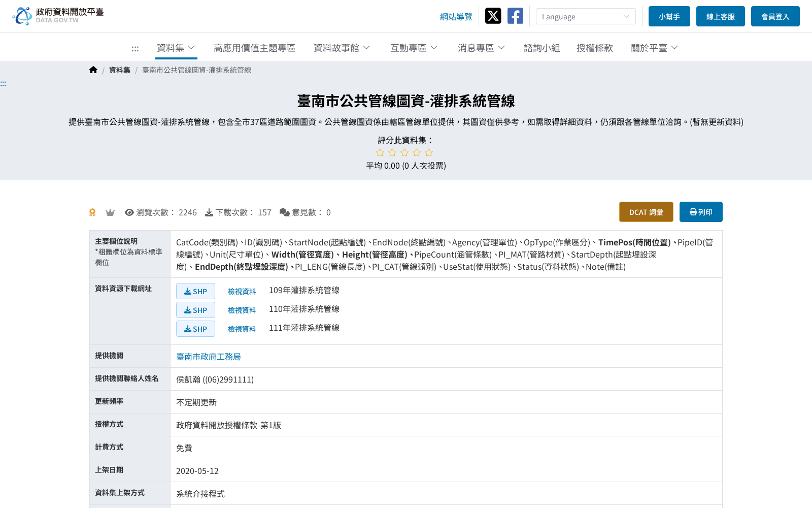Open 檢視資料 for 110年灌排系統管線
The height and width of the screenshot is (508, 812).
click(x=242, y=310)
